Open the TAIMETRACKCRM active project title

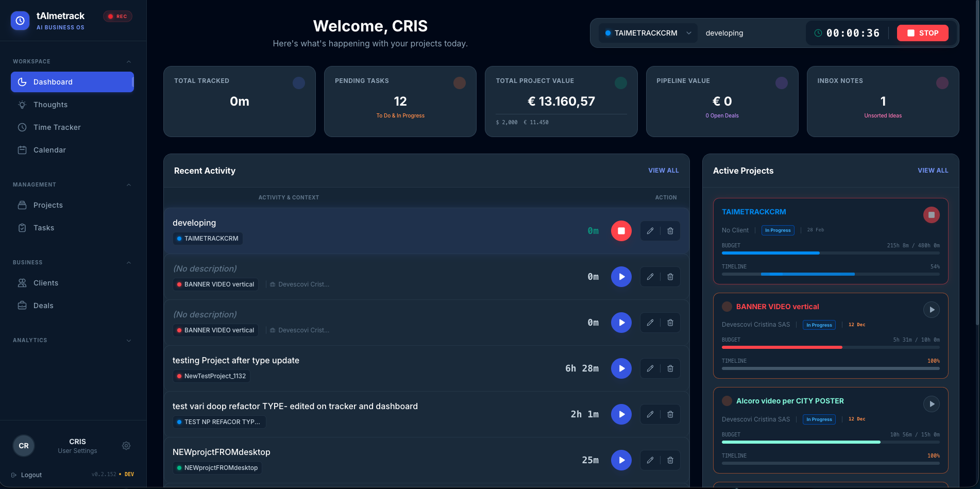tap(754, 212)
